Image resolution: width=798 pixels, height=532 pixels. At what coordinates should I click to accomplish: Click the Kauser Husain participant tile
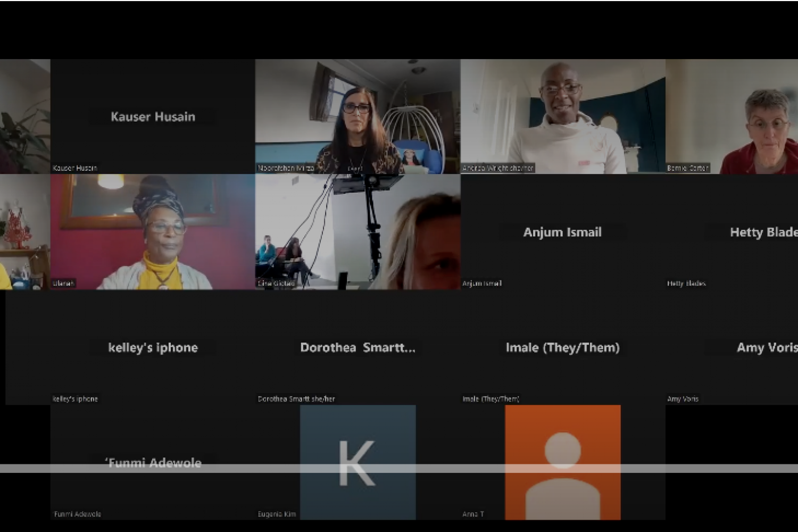153,117
